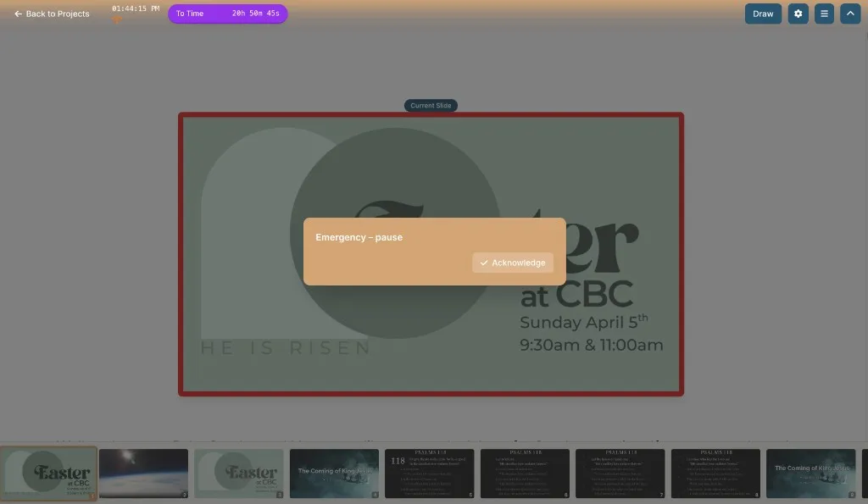
Task: Click the back arrow icon beside Back to Projects
Action: 19,14
